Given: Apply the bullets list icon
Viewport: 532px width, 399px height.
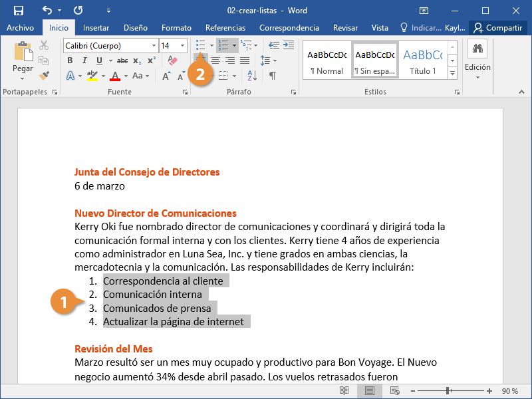Looking at the screenshot, I should (201, 45).
